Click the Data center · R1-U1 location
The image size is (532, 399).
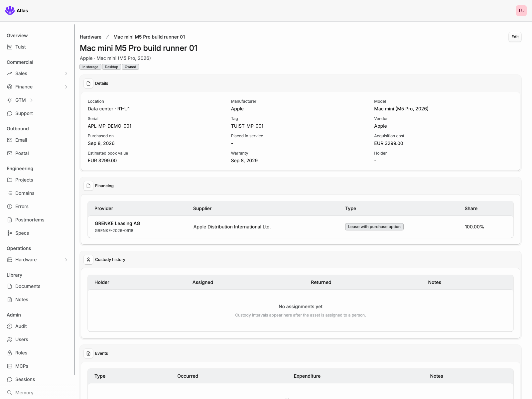(x=109, y=109)
